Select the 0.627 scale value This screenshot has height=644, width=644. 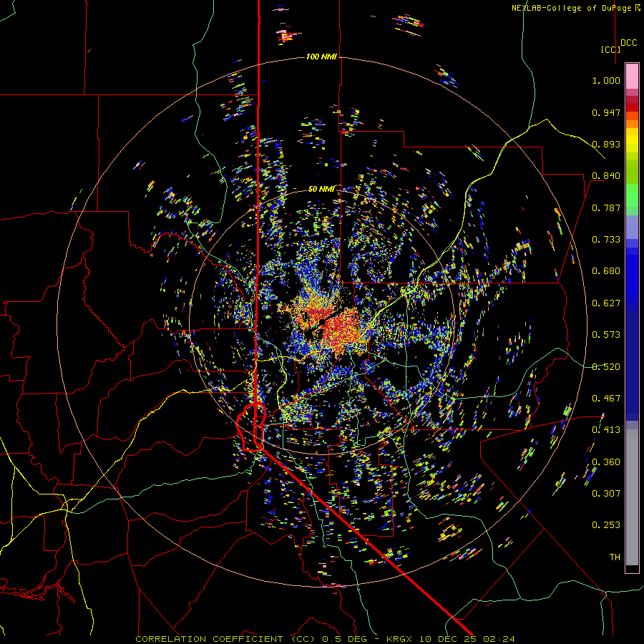pyautogui.click(x=606, y=303)
